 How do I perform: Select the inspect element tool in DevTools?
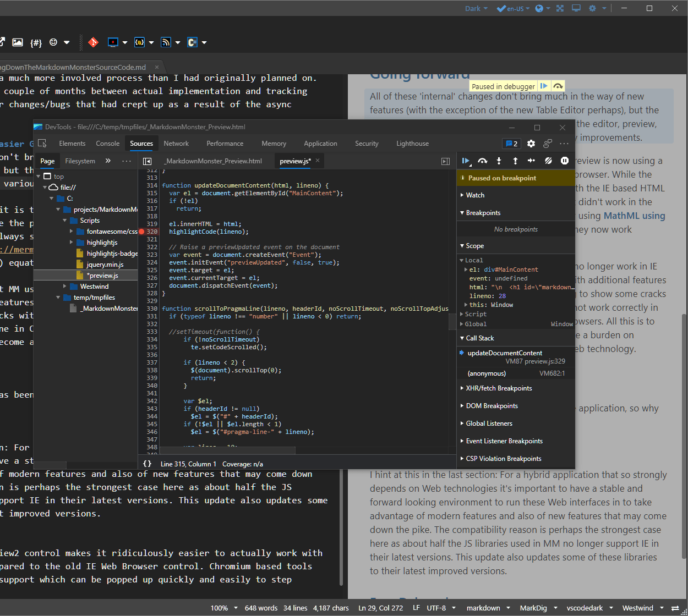point(43,143)
